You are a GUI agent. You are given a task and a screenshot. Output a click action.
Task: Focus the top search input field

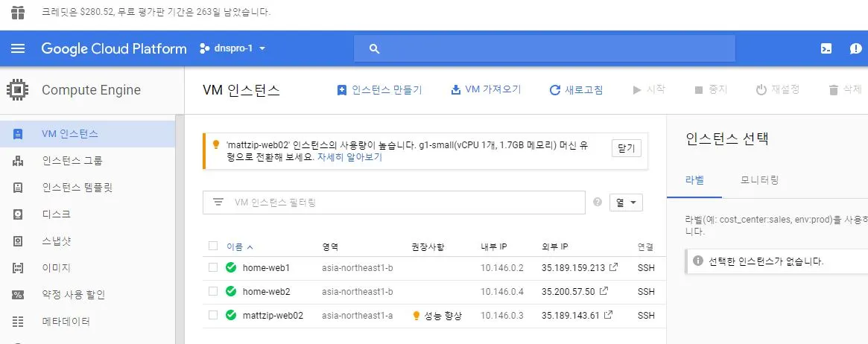point(545,48)
